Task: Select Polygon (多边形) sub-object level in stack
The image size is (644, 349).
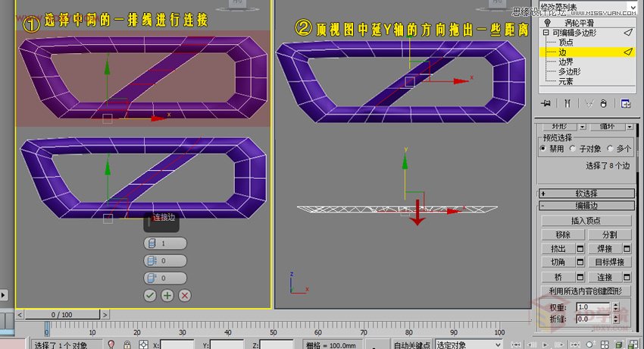Action: (x=570, y=71)
